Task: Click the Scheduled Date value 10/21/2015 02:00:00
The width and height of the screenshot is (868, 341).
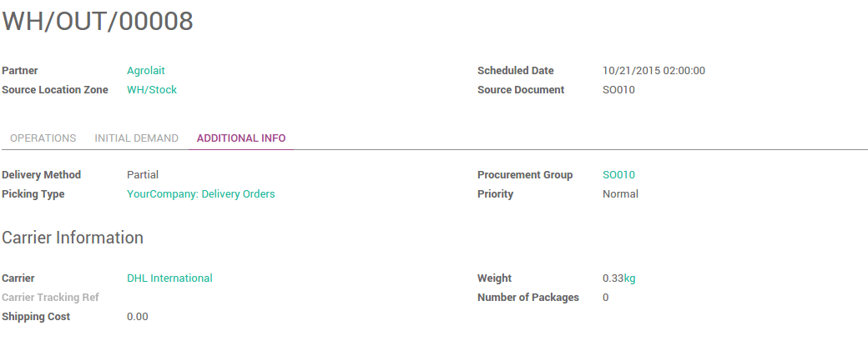Action: 654,71
